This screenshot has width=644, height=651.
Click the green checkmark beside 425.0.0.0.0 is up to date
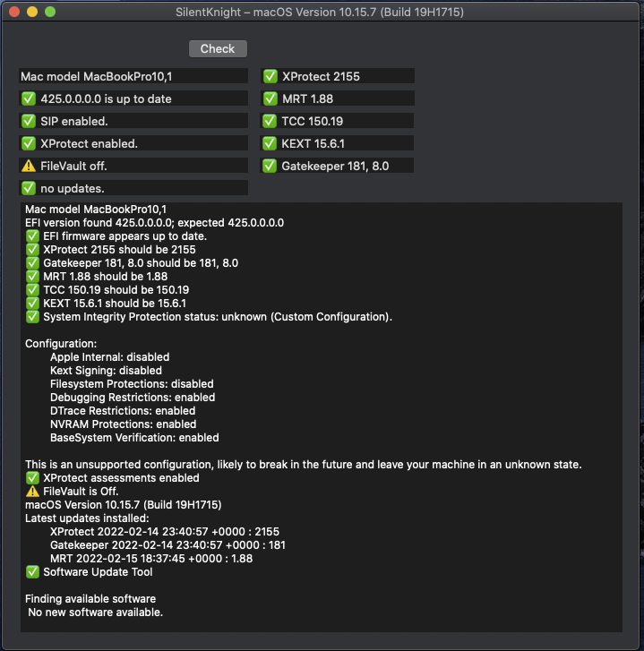pos(29,99)
